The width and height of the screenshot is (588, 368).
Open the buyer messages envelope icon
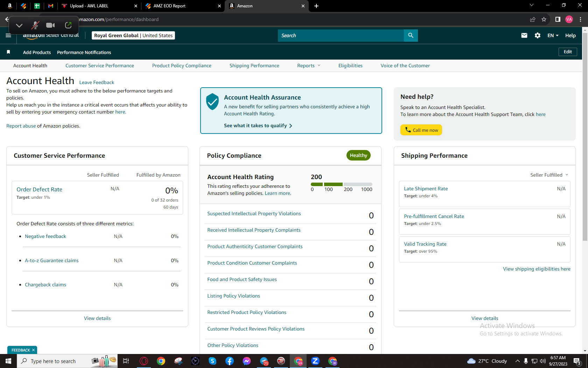pos(524,35)
